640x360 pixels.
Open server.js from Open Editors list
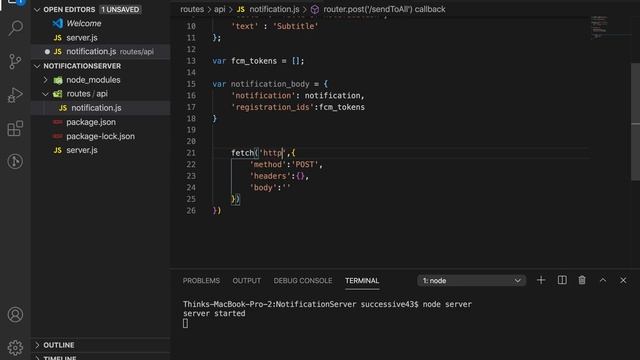coord(82,38)
